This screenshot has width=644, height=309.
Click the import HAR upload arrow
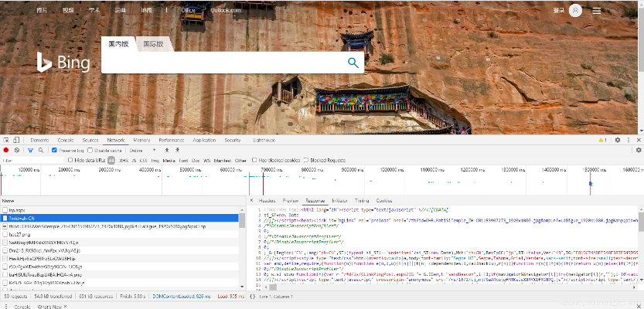click(x=167, y=150)
